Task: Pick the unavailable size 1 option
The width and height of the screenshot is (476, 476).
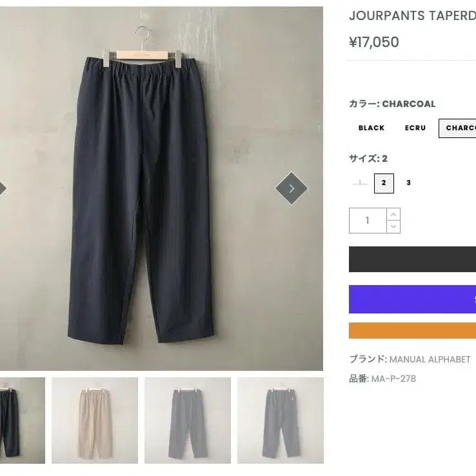Action: click(360, 183)
